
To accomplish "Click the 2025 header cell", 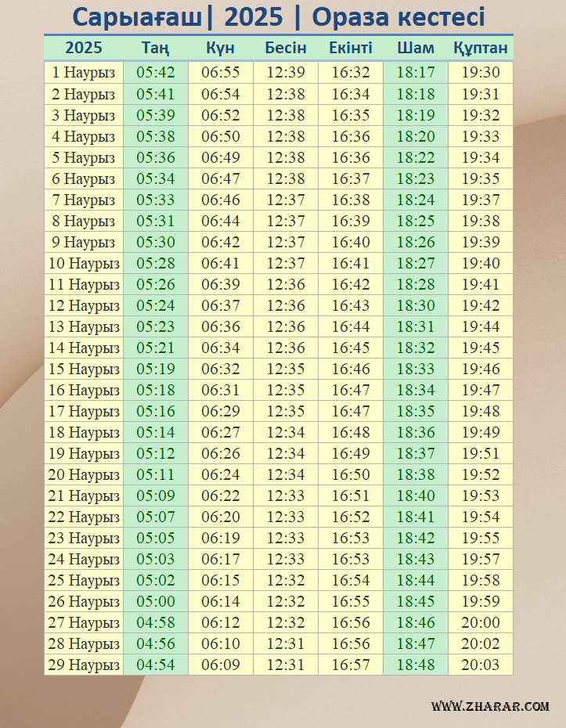I will [x=83, y=48].
